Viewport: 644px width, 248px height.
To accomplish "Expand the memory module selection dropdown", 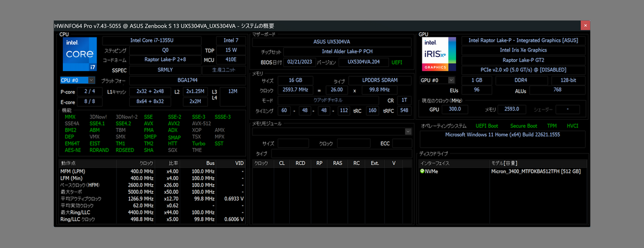I will pos(408,132).
